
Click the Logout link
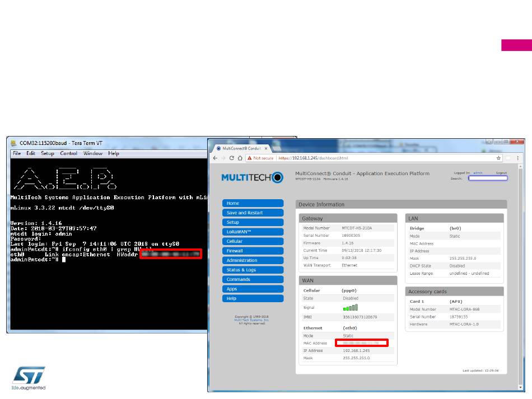tap(501, 173)
